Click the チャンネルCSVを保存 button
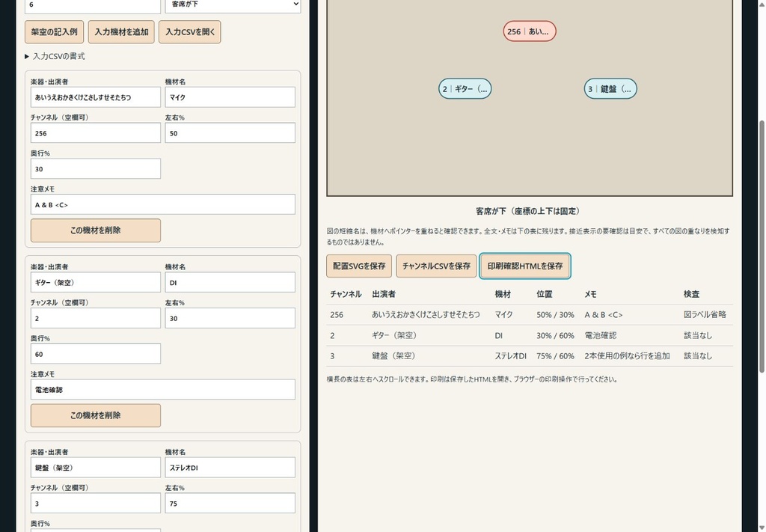766x532 pixels. [x=436, y=266]
